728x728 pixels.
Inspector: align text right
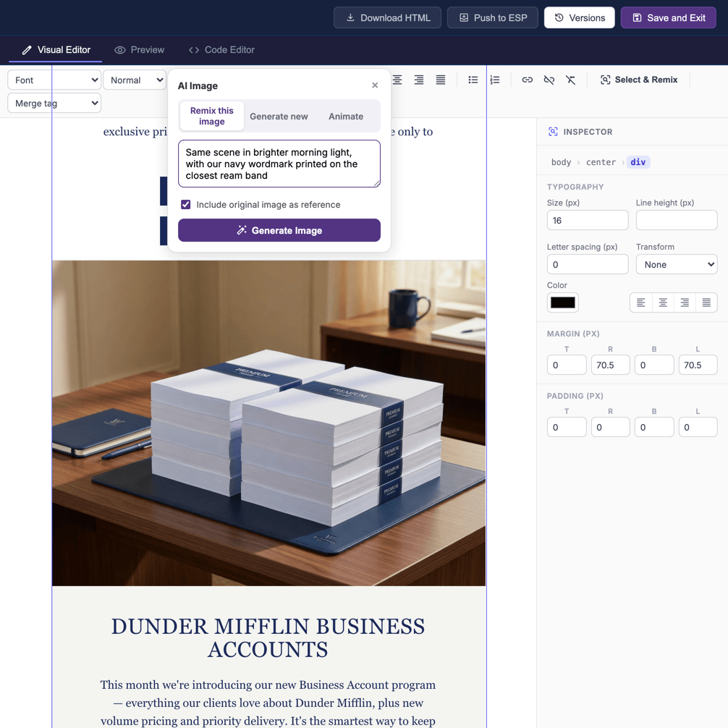point(685,302)
